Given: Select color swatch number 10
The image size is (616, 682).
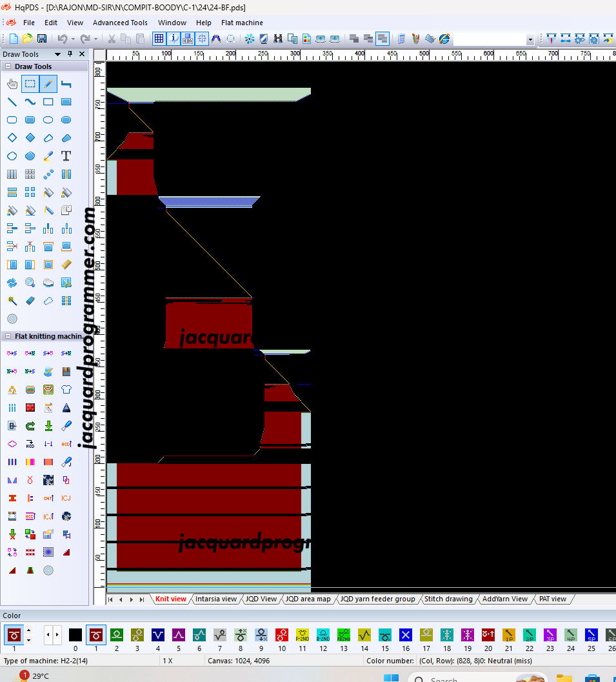Looking at the screenshot, I should click(282, 635).
